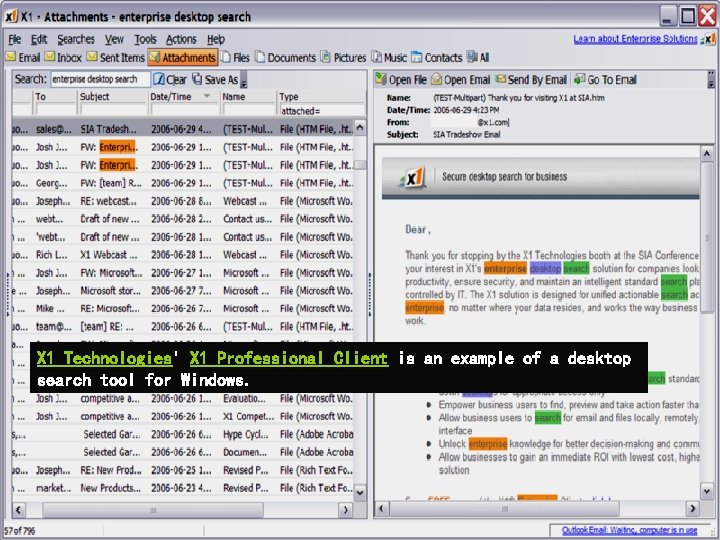Viewport: 720px width, 540px height.
Task: Click the X1 logo in email preview header
Action: point(413,177)
